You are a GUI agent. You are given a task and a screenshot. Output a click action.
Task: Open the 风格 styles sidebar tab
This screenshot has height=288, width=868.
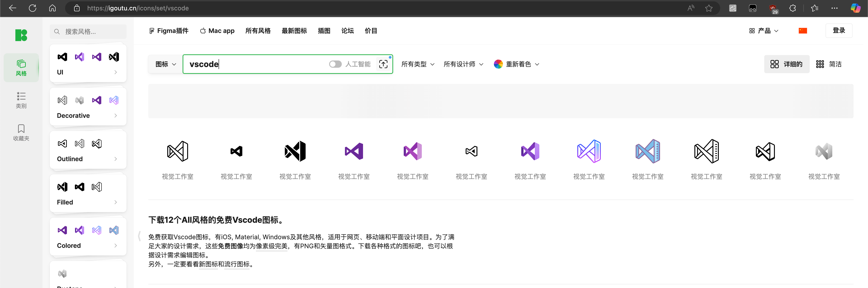[x=21, y=68]
